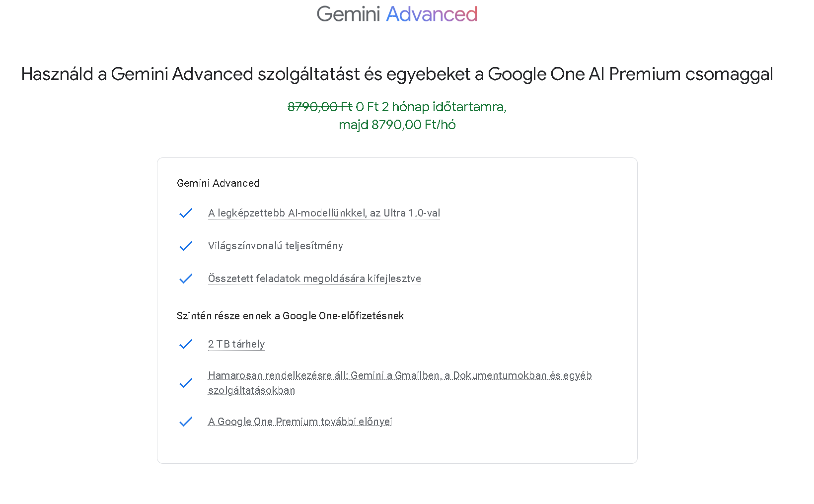Open the 2 TB tárhely link
Image resolution: width=814 pixels, height=504 pixels.
tap(236, 344)
